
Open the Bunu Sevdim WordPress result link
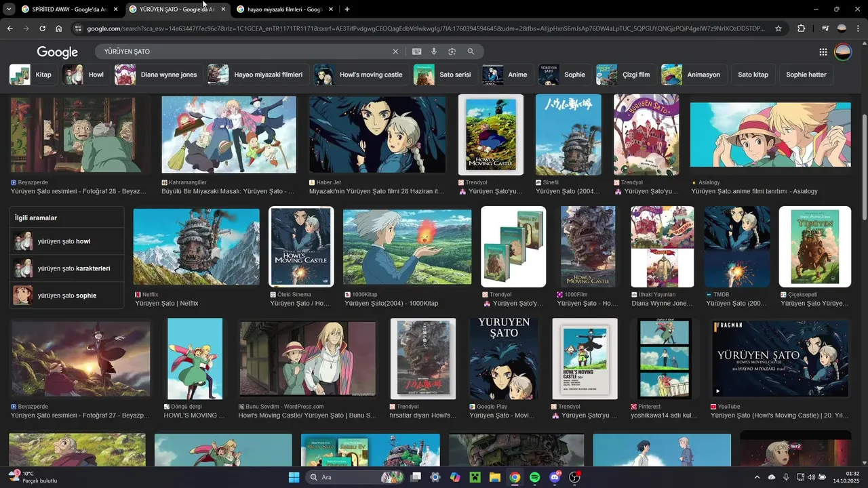pyautogui.click(x=307, y=415)
